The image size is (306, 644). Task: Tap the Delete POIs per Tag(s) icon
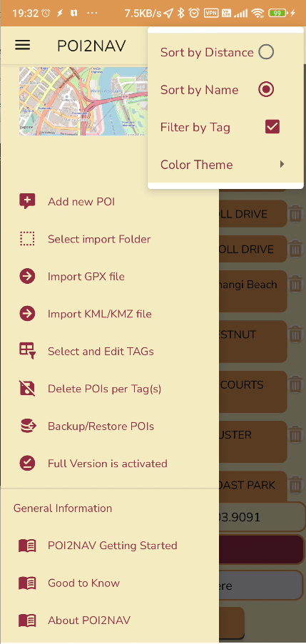tap(27, 389)
